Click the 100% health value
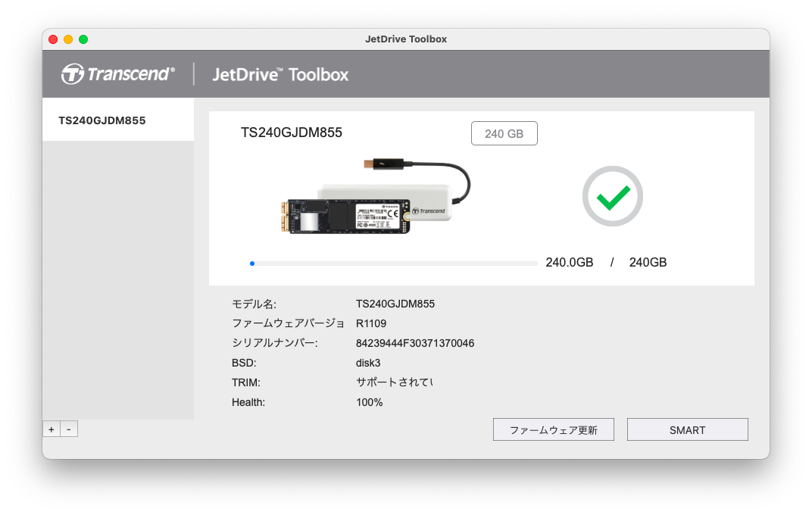Screen dimensions: 812x515 [369, 402]
